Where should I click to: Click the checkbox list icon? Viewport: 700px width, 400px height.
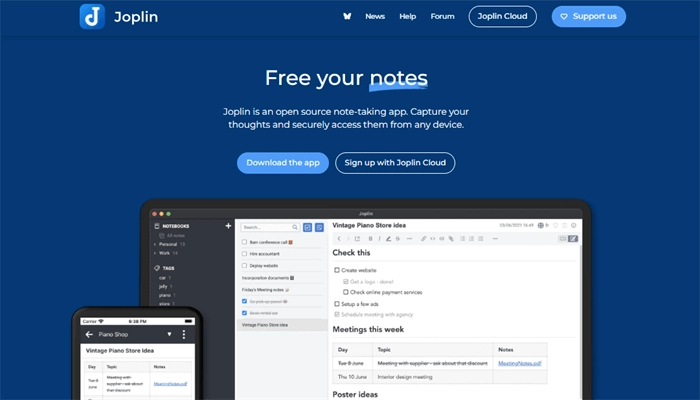pyautogui.click(x=481, y=239)
